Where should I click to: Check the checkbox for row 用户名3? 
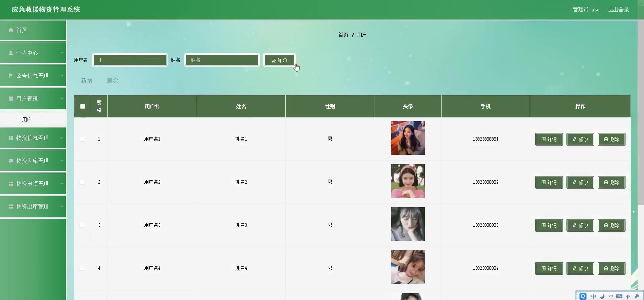coord(82,225)
